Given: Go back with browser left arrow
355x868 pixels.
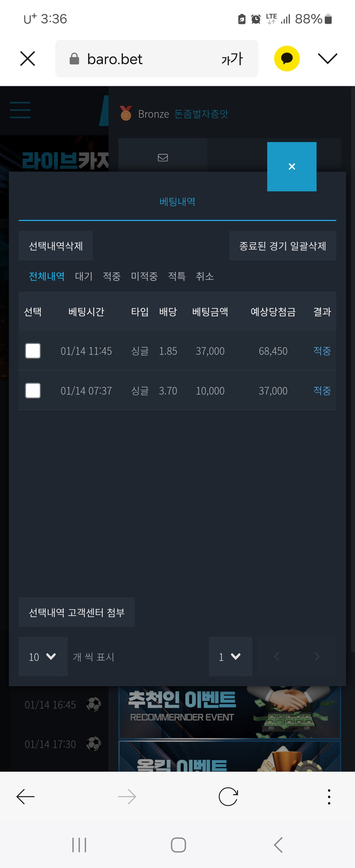Looking at the screenshot, I should (x=26, y=797).
